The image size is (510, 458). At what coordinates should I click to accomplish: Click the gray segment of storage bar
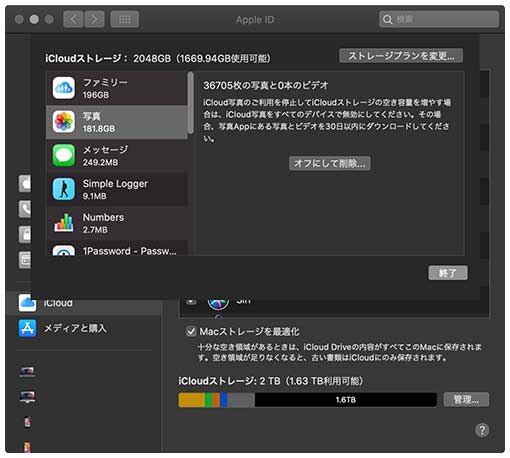coord(241,400)
